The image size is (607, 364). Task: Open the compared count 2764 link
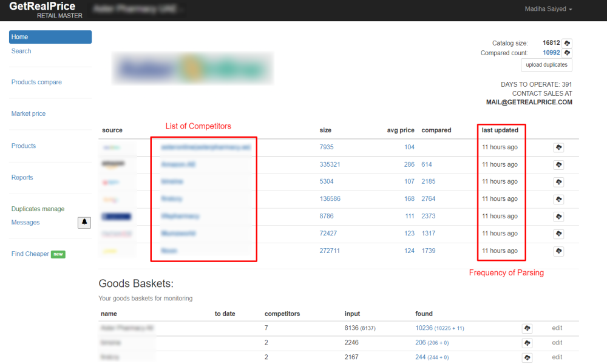pos(429,199)
